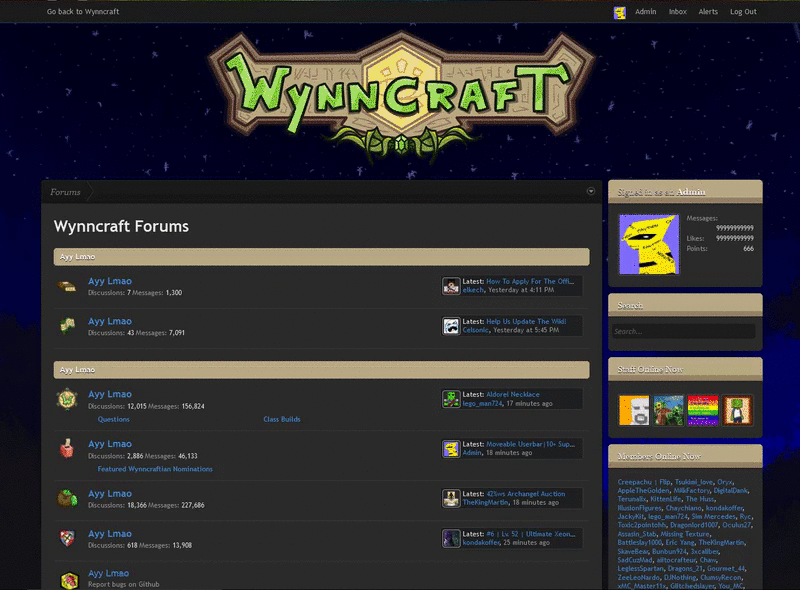800x590 pixels.
Task: Open member DigitalDank in online list
Action: tap(731, 490)
